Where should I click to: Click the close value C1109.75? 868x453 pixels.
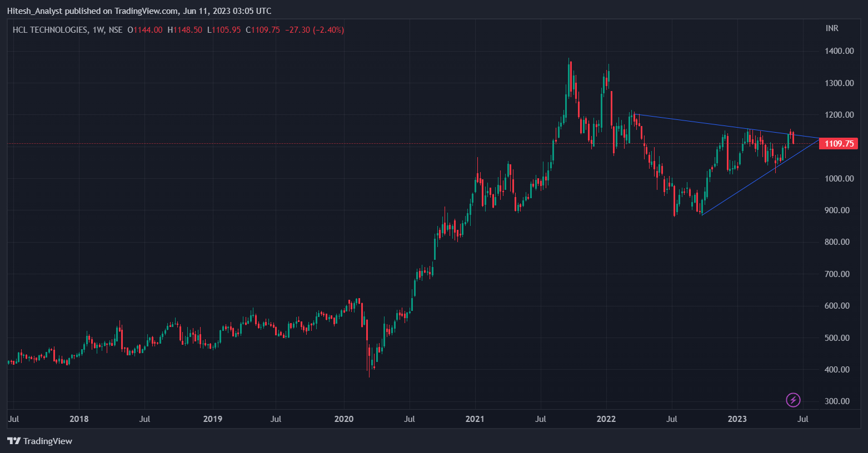(x=263, y=30)
